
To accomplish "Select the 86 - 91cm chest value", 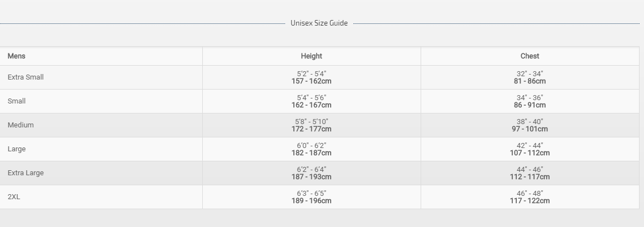I will point(530,105).
